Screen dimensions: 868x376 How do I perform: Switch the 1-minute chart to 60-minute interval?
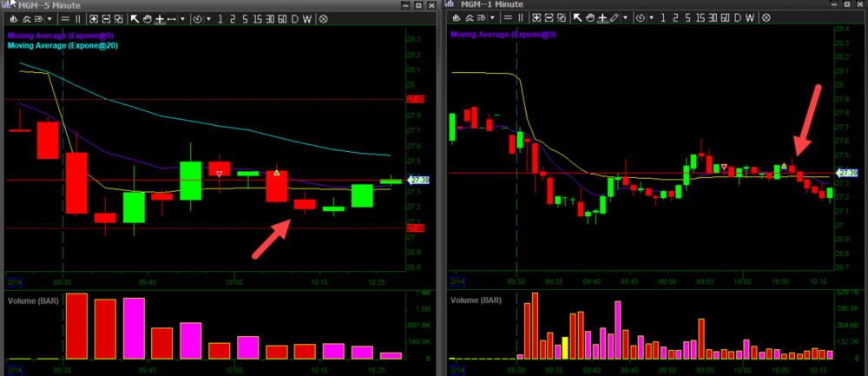point(725,18)
